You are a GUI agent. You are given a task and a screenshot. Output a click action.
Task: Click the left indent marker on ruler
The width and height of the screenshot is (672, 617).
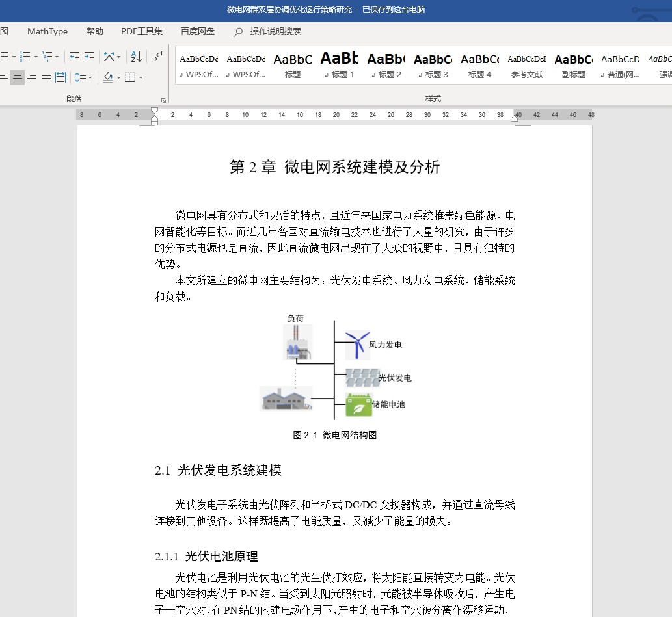pyautogui.click(x=155, y=122)
